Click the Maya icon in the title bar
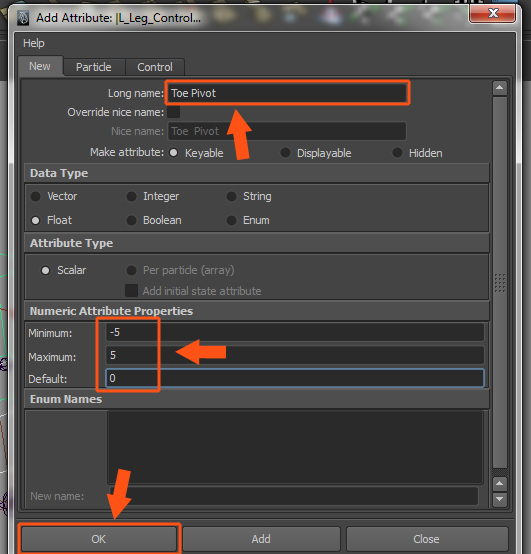Image resolution: width=531 pixels, height=554 pixels. 23,18
